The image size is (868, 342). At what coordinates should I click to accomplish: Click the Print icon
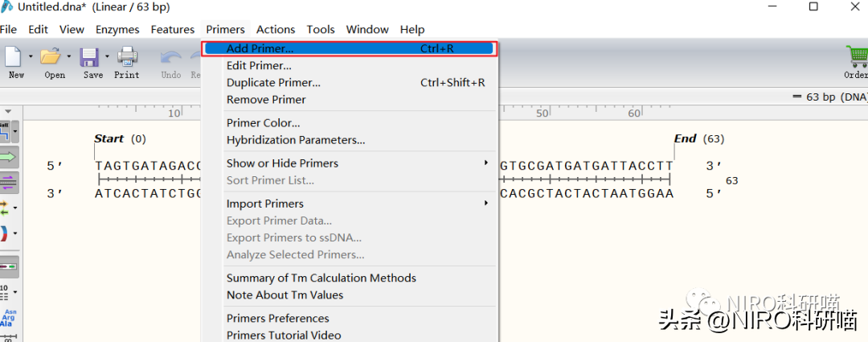click(127, 58)
